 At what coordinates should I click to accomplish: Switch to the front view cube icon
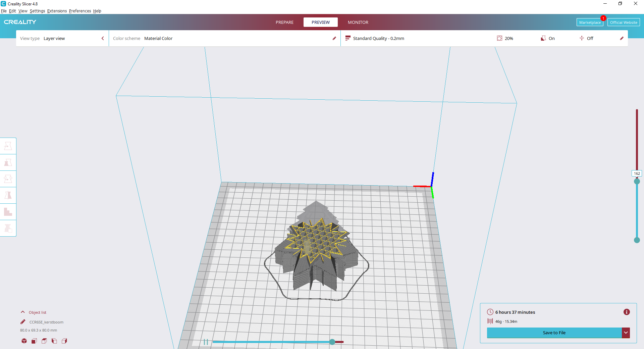pyautogui.click(x=34, y=341)
